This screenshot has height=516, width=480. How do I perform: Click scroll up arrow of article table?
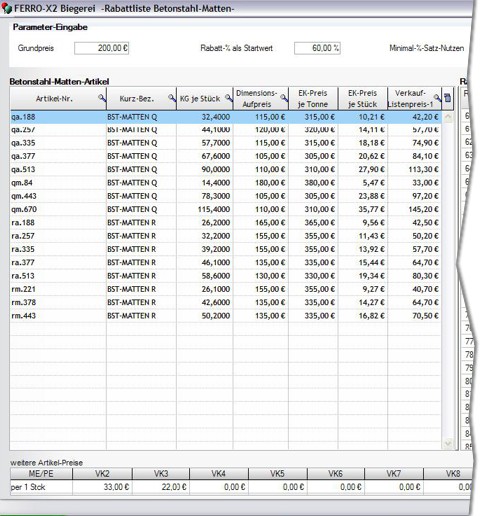point(448,117)
